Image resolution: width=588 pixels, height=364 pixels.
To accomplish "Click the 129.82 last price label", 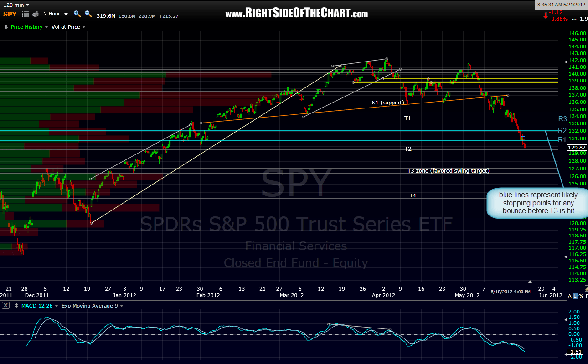I will point(577,147).
